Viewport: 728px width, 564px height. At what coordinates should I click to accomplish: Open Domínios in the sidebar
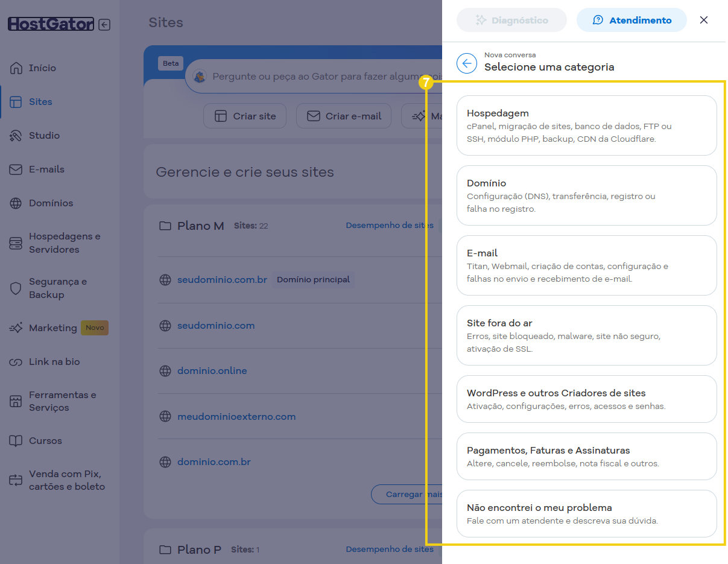tap(51, 203)
